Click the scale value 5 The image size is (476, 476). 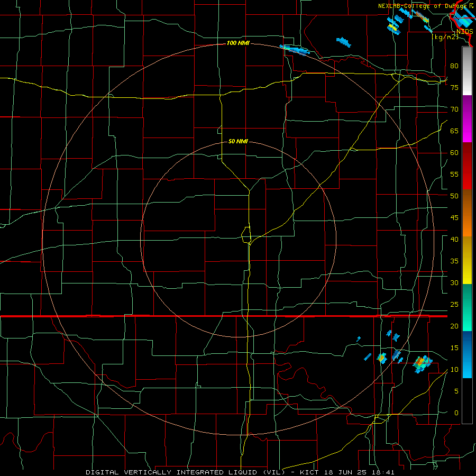(x=456, y=391)
